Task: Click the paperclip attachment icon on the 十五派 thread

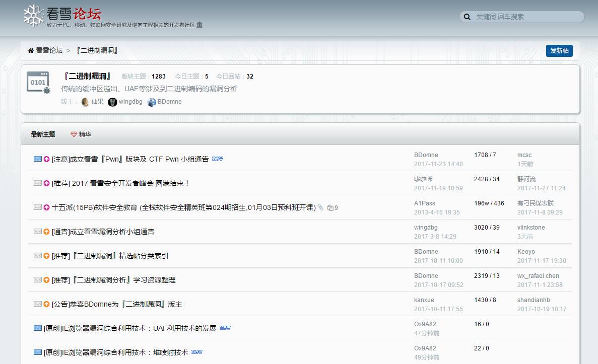Action: tap(320, 207)
